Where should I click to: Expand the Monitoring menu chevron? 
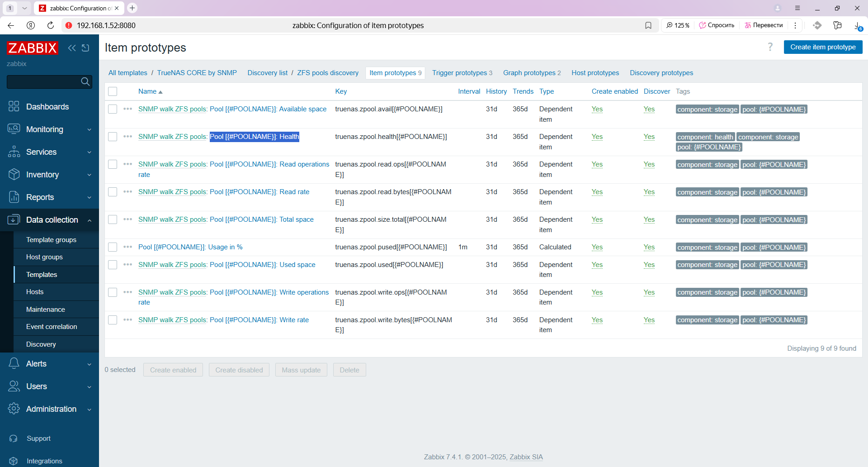pos(90,129)
